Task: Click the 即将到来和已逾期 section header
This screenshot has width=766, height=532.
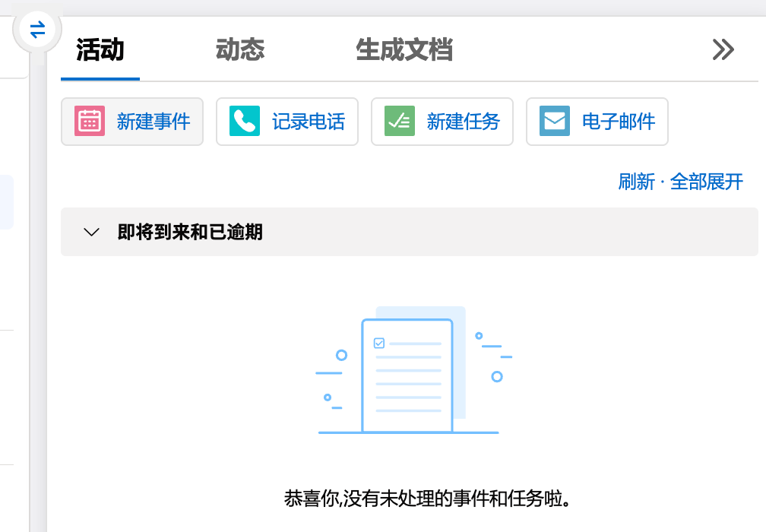Action: (x=190, y=232)
